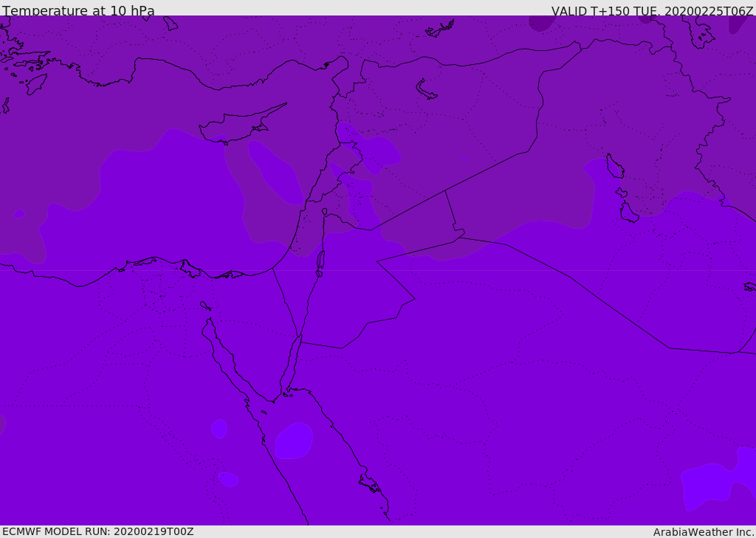Click the ECMWF MODEL RUN label

point(97,531)
